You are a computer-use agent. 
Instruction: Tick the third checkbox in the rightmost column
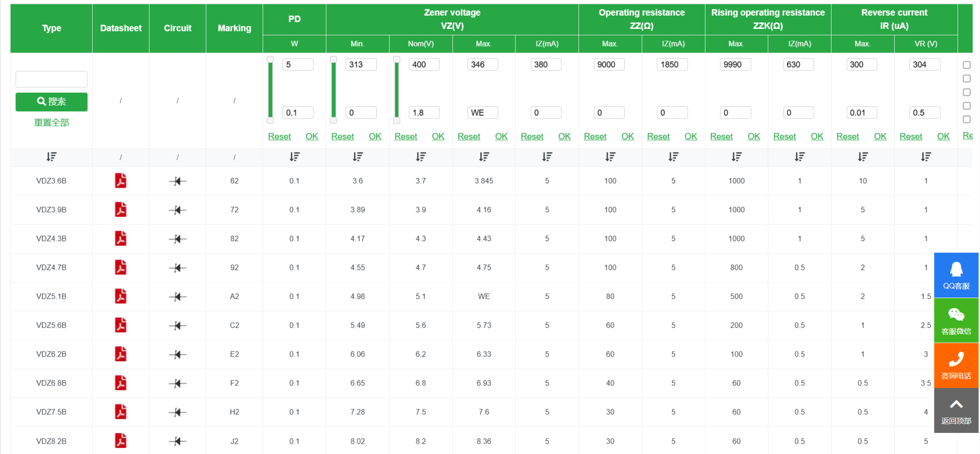point(966,92)
